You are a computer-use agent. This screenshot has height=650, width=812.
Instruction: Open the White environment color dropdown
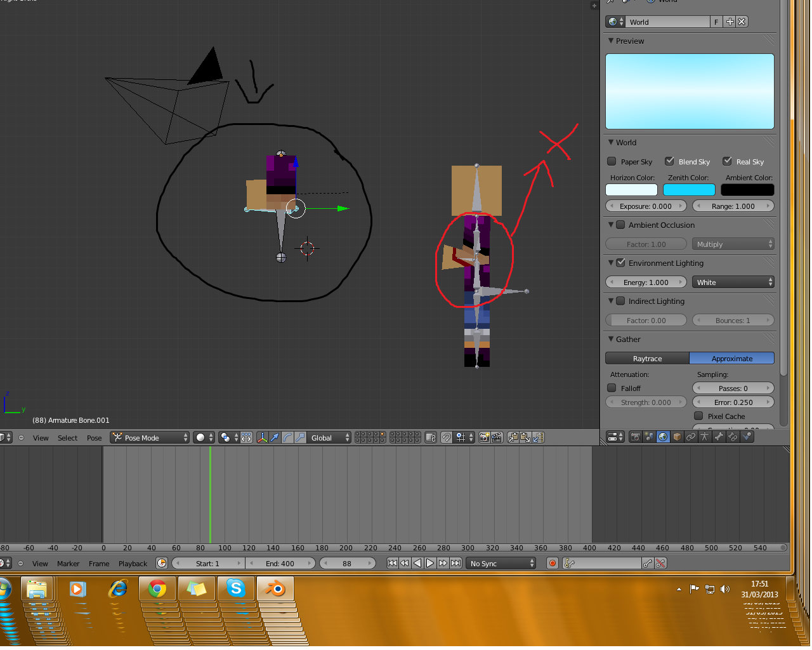point(733,282)
